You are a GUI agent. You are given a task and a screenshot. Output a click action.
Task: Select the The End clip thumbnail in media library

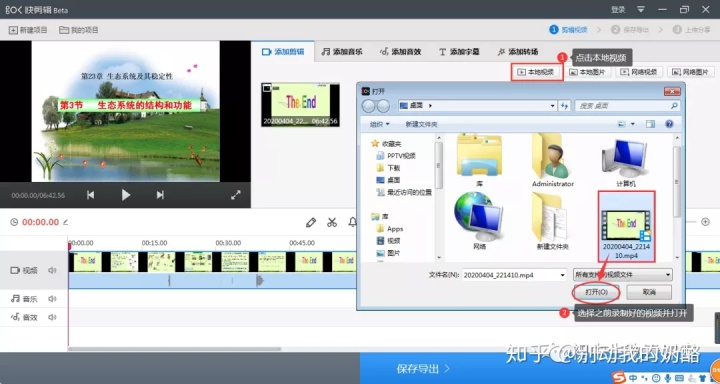(x=300, y=104)
